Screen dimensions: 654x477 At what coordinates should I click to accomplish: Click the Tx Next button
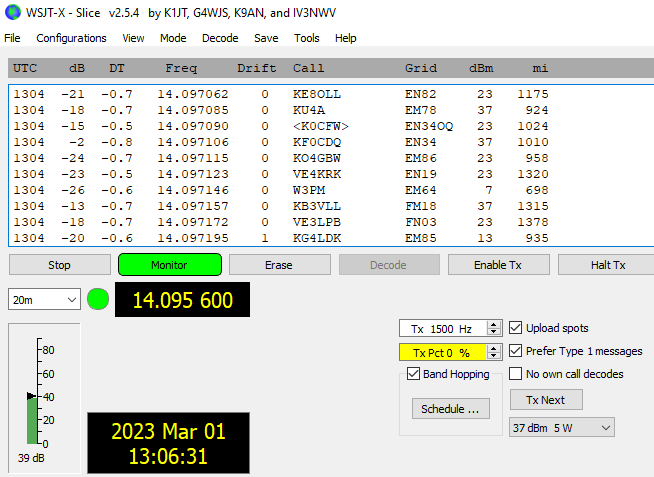click(546, 400)
